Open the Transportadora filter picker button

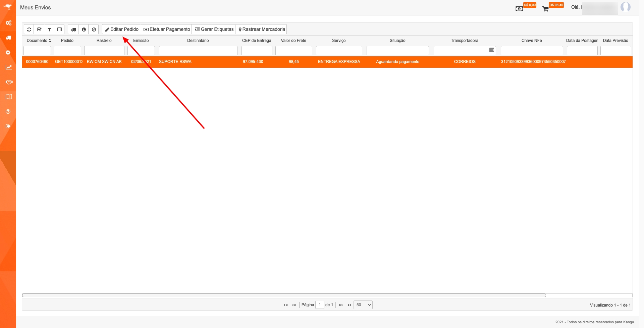[x=491, y=50]
